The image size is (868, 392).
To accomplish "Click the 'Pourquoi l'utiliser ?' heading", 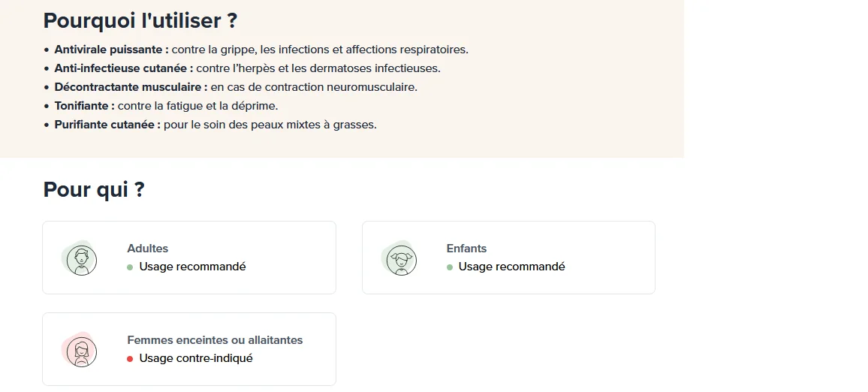I will coord(140,21).
